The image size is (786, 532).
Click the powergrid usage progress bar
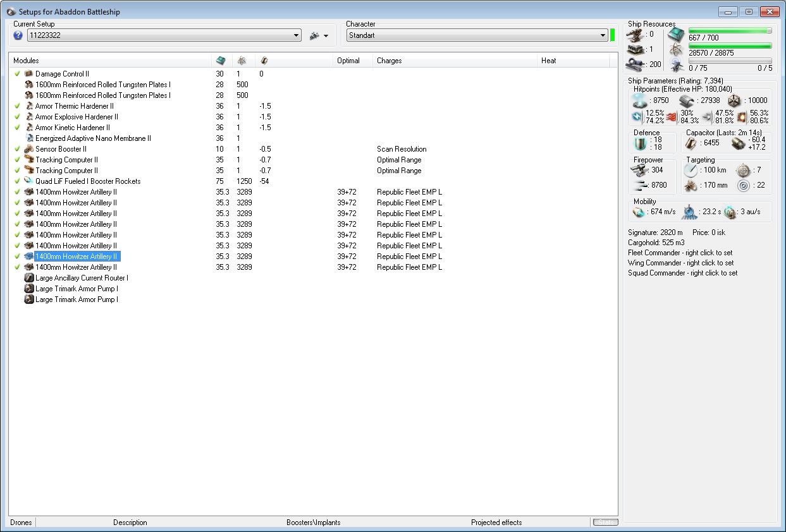730,45
